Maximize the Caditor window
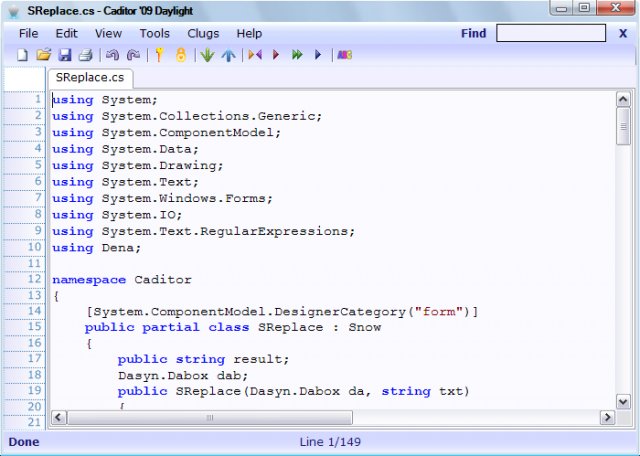Image resolution: width=640 pixels, height=456 pixels. coord(584,8)
